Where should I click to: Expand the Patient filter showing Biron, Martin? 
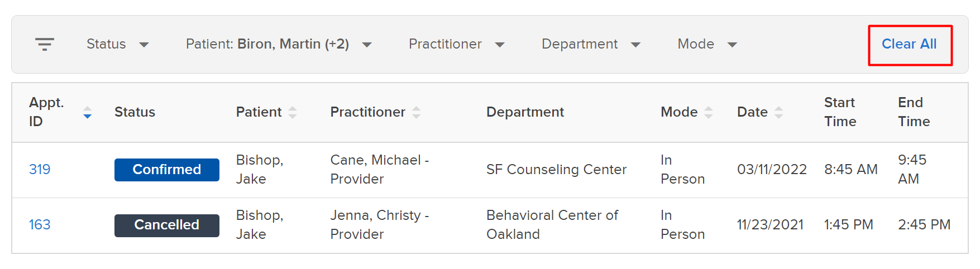point(279,44)
